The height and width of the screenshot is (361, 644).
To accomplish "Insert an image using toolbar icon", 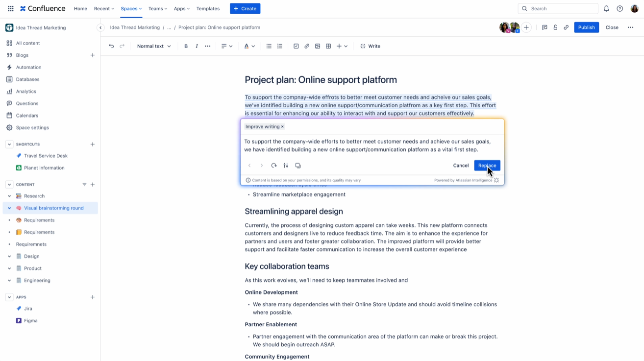I will pos(318,46).
